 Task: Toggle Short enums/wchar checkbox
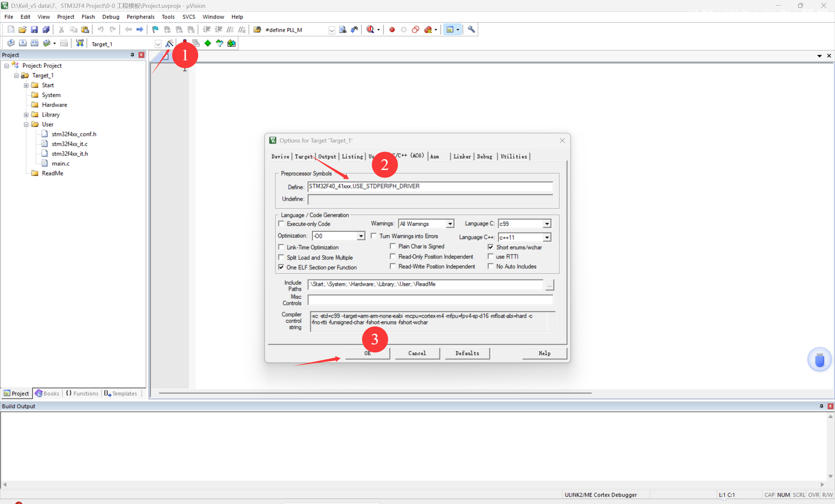(490, 247)
